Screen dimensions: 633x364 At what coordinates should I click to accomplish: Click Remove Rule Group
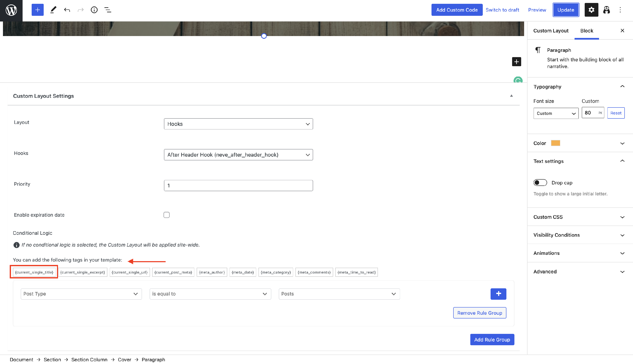479,313
